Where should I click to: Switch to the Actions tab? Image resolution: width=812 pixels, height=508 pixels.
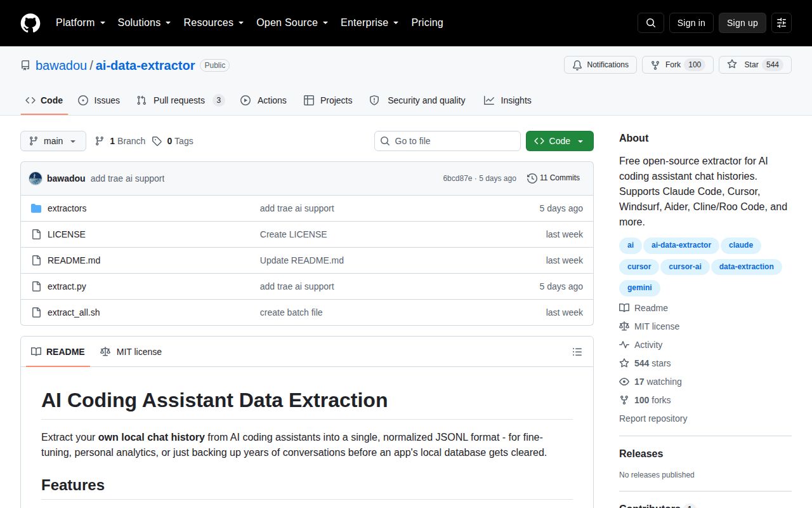click(263, 100)
